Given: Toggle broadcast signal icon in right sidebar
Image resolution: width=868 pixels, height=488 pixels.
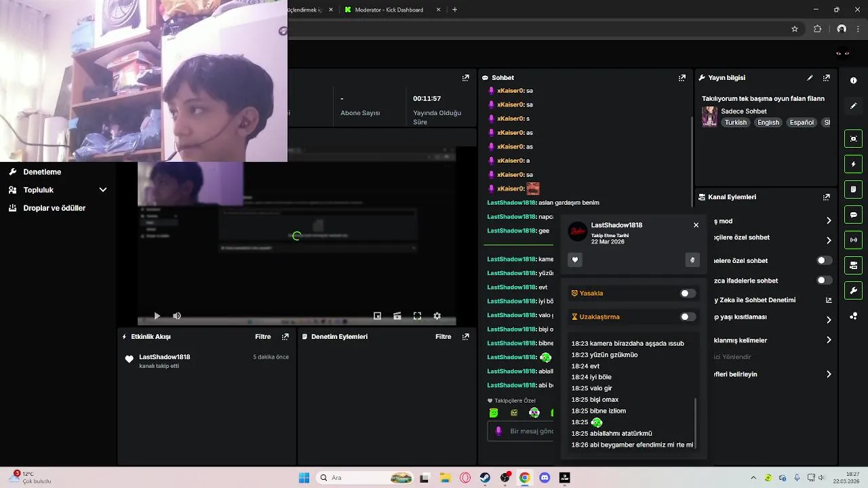Looking at the screenshot, I should 853,240.
